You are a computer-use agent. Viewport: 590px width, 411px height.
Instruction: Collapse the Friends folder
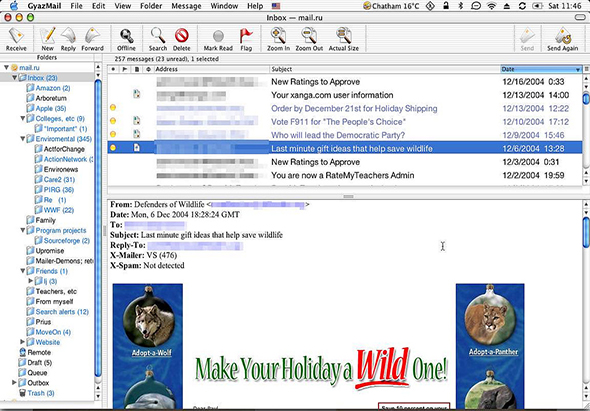click(23, 271)
